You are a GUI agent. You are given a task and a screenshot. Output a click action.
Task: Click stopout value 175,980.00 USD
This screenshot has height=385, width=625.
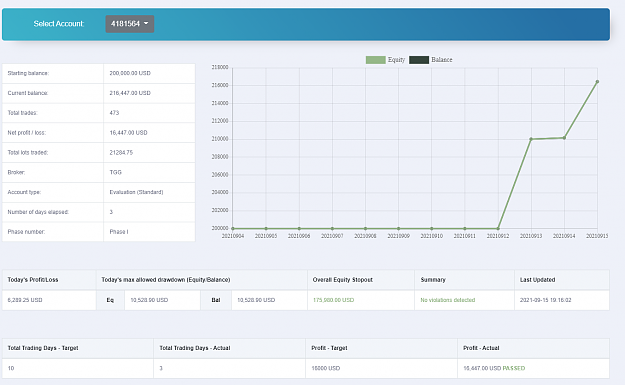click(334, 300)
